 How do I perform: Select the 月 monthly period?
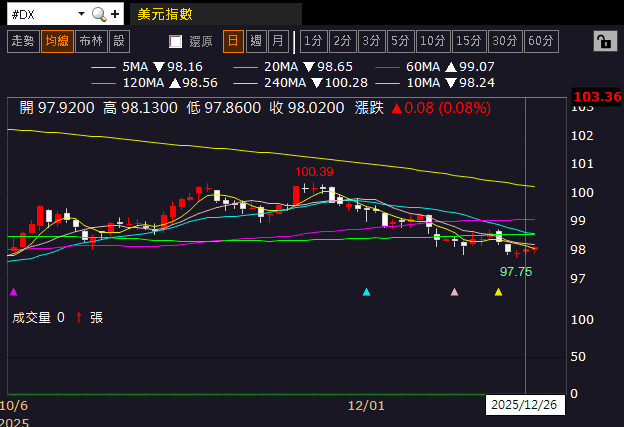tap(278, 41)
